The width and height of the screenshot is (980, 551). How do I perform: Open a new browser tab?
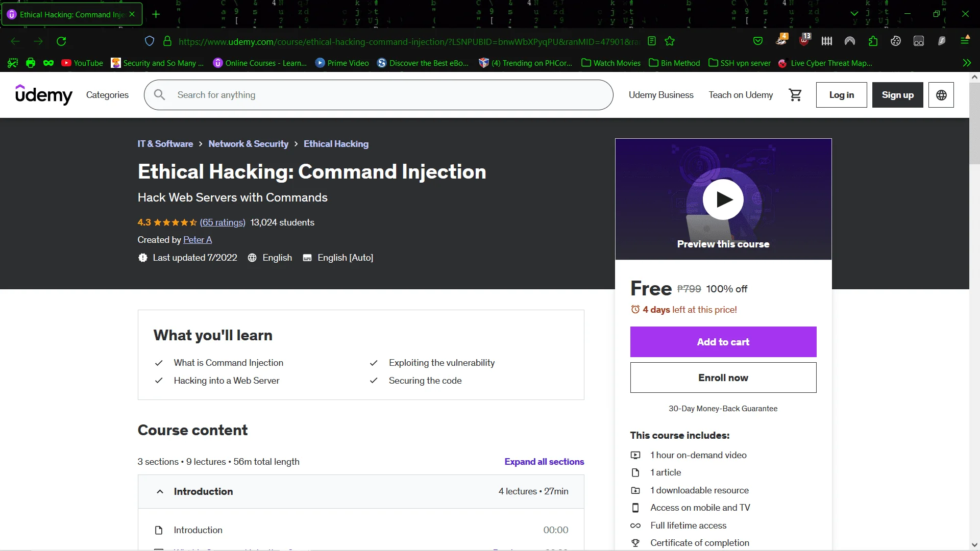[x=156, y=14]
